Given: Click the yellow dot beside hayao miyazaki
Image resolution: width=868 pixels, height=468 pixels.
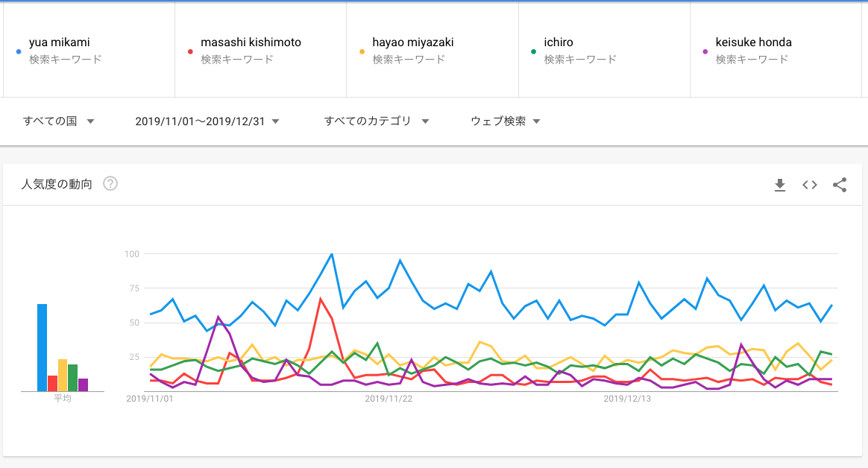Looking at the screenshot, I should point(362,51).
